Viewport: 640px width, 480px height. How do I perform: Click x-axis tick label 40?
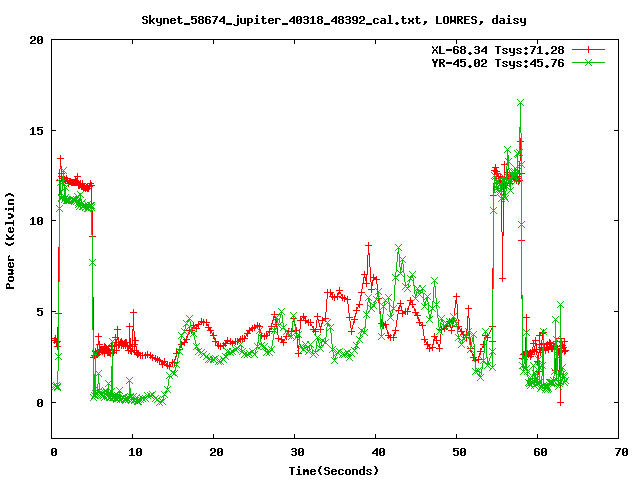click(x=378, y=452)
